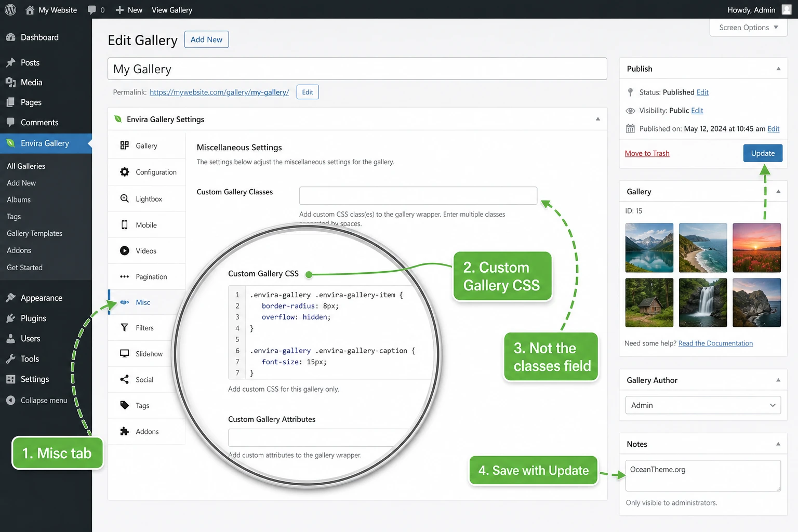Click the gallery title field My Gallery
Viewport: 798px width, 532px height.
[357, 69]
